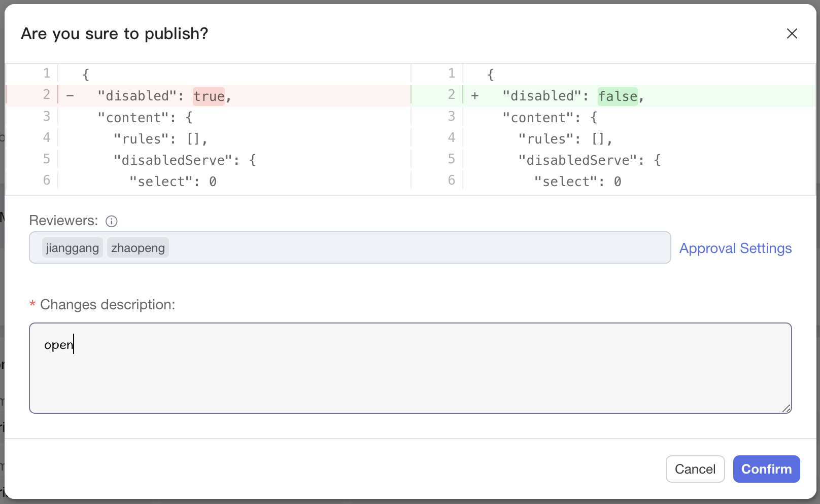Click the highlighted "false" value in new version

click(618, 96)
